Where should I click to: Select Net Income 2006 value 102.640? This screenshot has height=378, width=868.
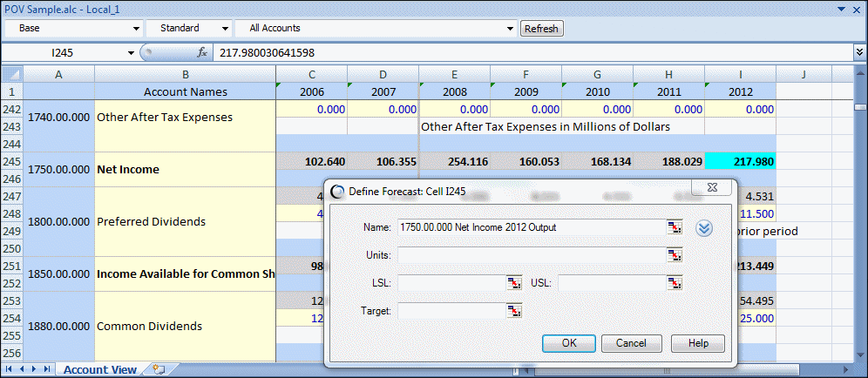tap(312, 162)
